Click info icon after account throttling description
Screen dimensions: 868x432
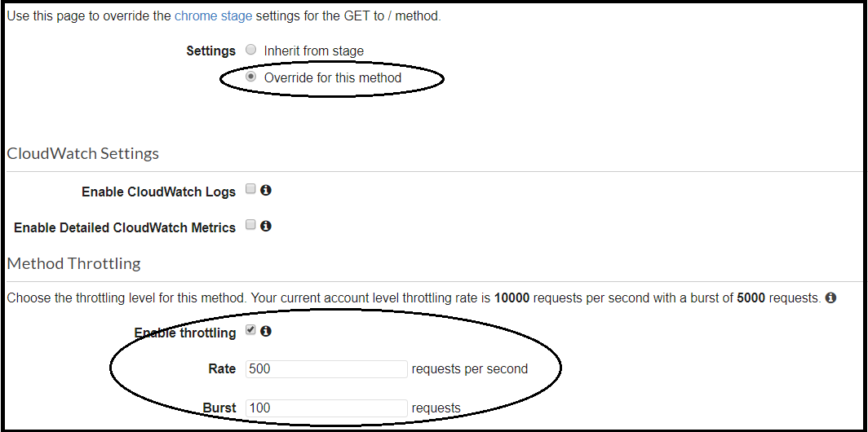[830, 298]
